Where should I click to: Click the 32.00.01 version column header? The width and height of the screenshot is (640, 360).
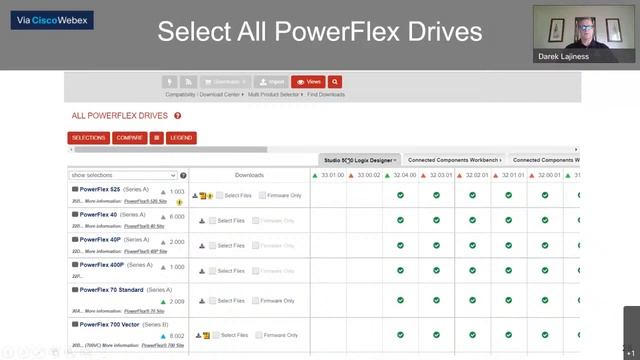point(545,175)
